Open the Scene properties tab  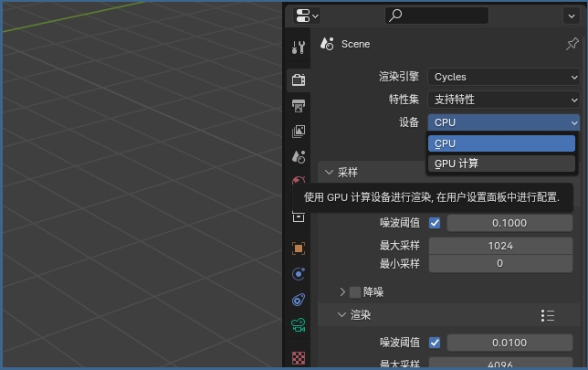[x=299, y=157]
